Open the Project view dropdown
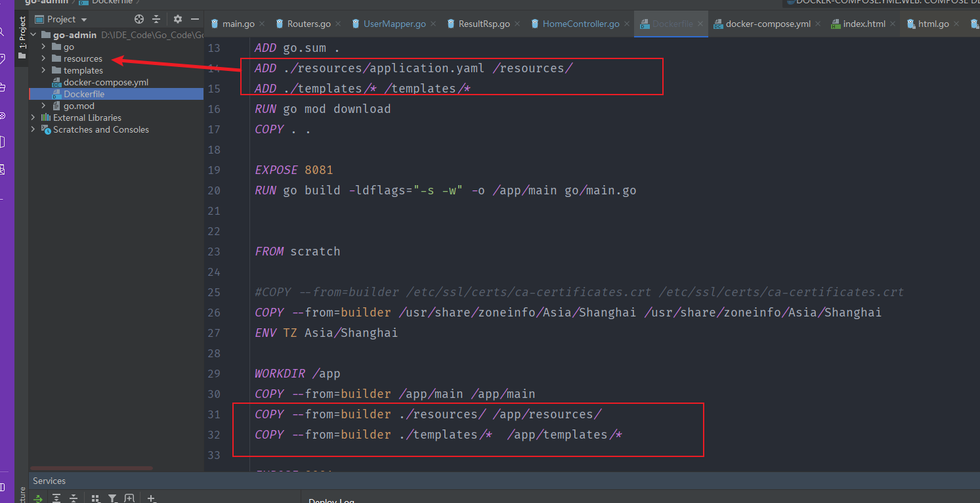Viewport: 980px width, 503px height. (61, 19)
